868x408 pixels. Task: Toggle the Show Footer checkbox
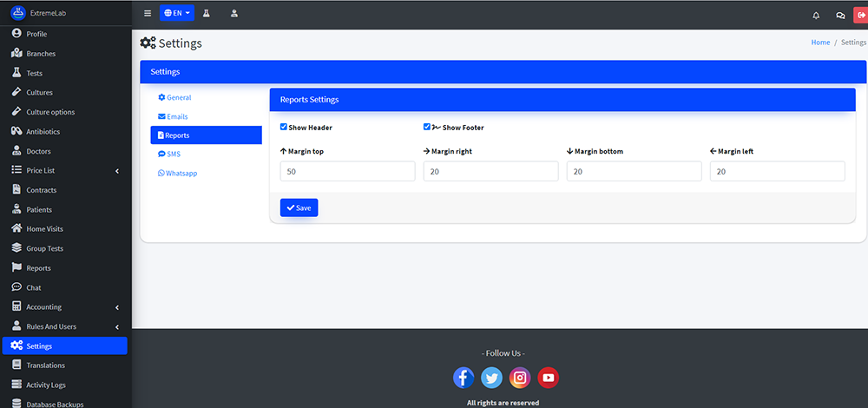427,127
